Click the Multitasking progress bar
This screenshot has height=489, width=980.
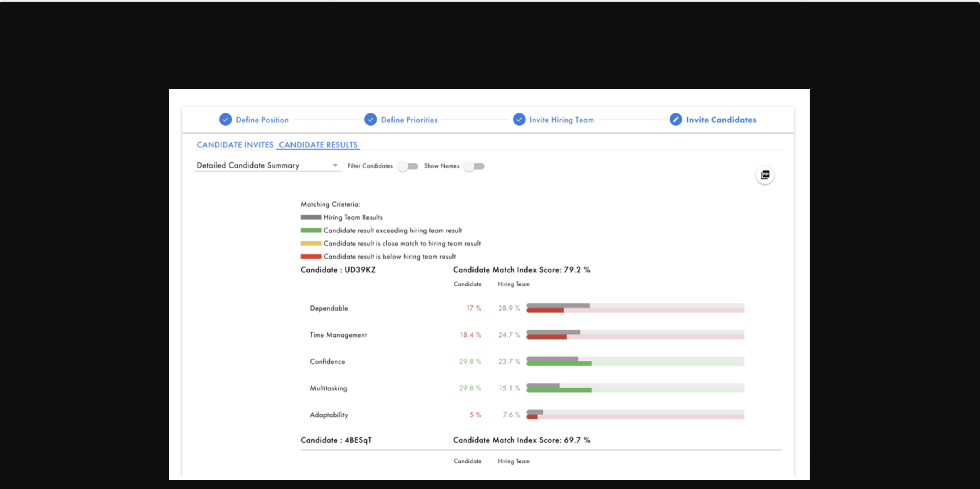tap(635, 388)
